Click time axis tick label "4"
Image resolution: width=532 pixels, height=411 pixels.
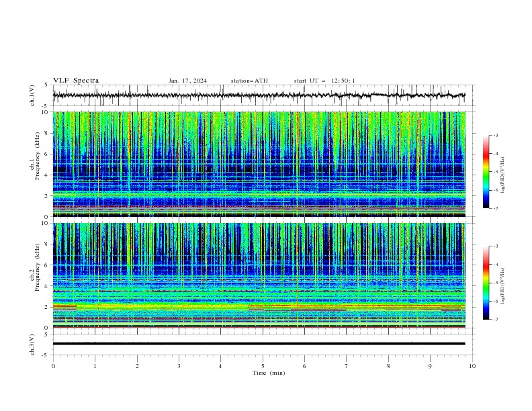point(221,366)
